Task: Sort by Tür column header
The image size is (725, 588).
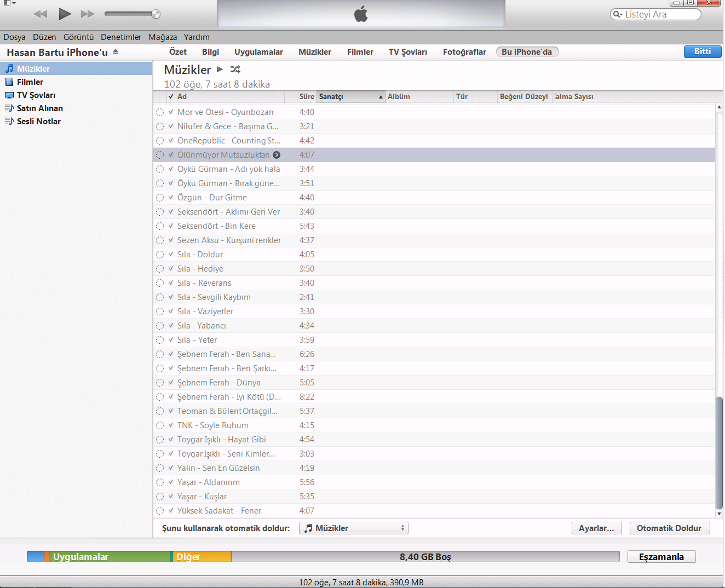Action: pyautogui.click(x=475, y=96)
